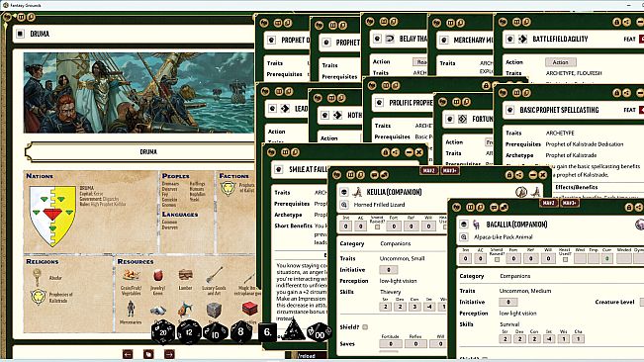644x362 pixels.
Task: Toggle Shield Raised checkbox in Bacallia window
Action: [x=497, y=259]
